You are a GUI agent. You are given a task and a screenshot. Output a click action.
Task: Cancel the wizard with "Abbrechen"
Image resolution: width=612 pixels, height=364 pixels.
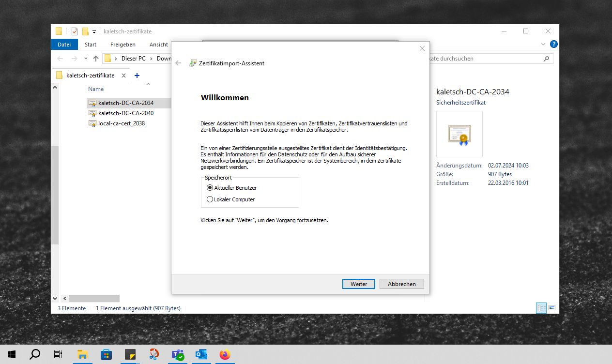[x=401, y=284]
